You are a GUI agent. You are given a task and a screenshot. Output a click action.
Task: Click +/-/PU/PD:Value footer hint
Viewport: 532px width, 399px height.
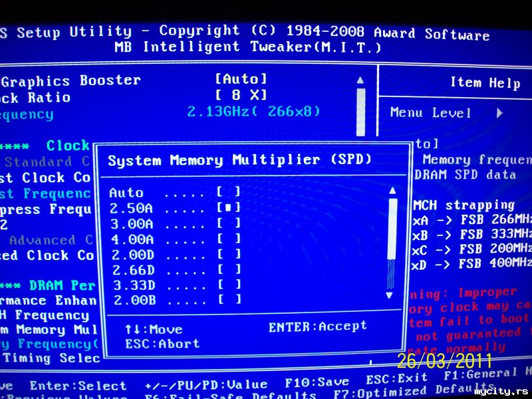click(x=206, y=385)
